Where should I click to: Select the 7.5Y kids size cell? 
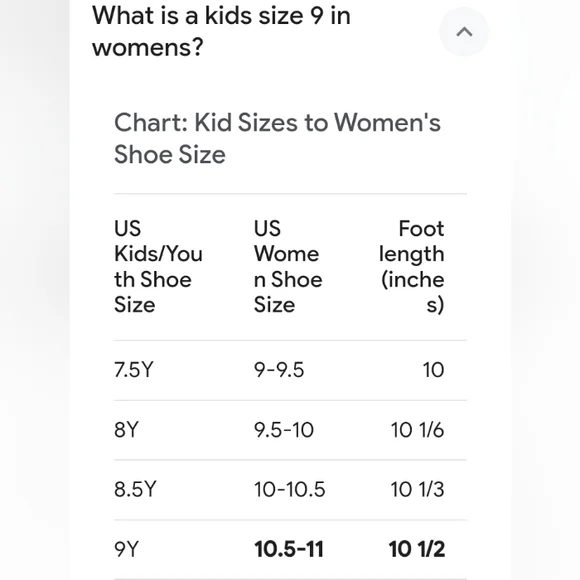(134, 370)
